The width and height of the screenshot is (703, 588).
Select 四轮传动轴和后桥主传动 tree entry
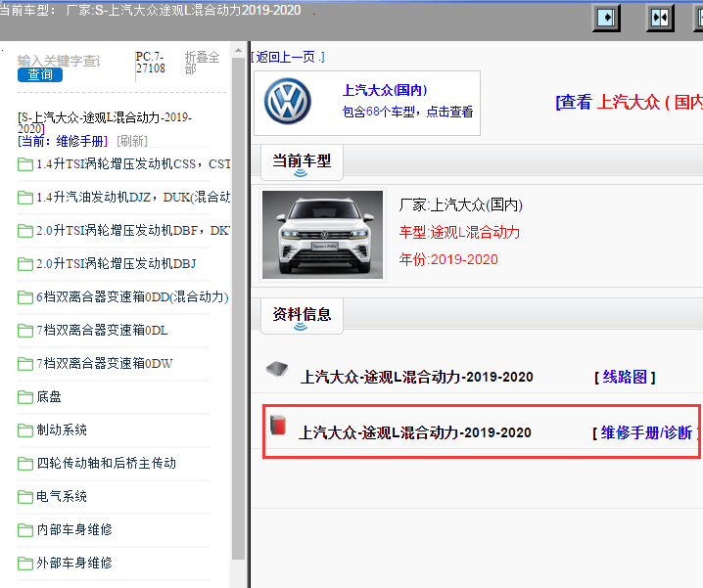[x=106, y=463]
